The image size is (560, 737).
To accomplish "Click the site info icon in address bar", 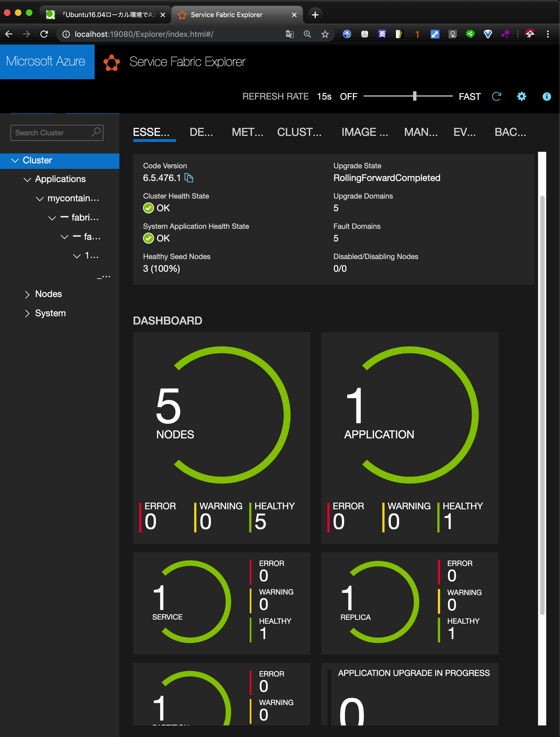I will 66,34.
